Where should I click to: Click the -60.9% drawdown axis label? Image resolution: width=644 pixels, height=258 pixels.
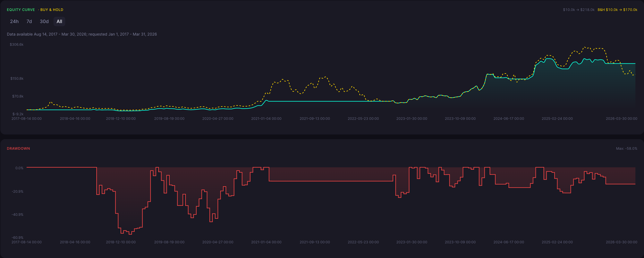18,237
